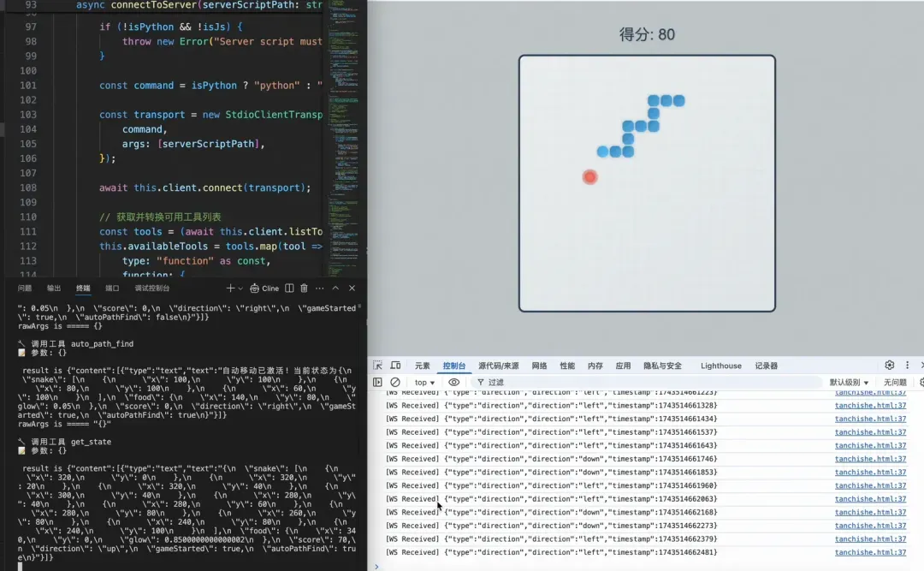The image size is (924, 571).
Task: Open DevTools settings gear
Action: (x=890, y=366)
